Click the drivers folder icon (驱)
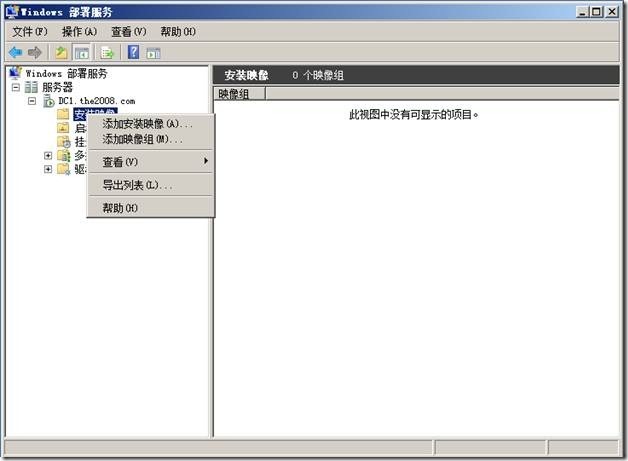The width and height of the screenshot is (628, 461). 64,169
